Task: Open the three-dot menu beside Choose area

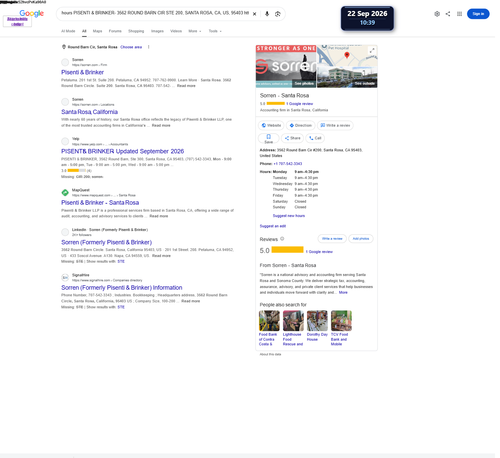Action: click(150, 47)
